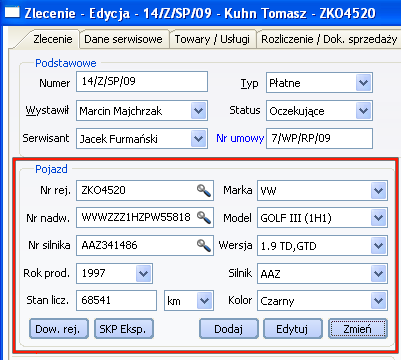Click the Pojazd group label

[x=51, y=169]
